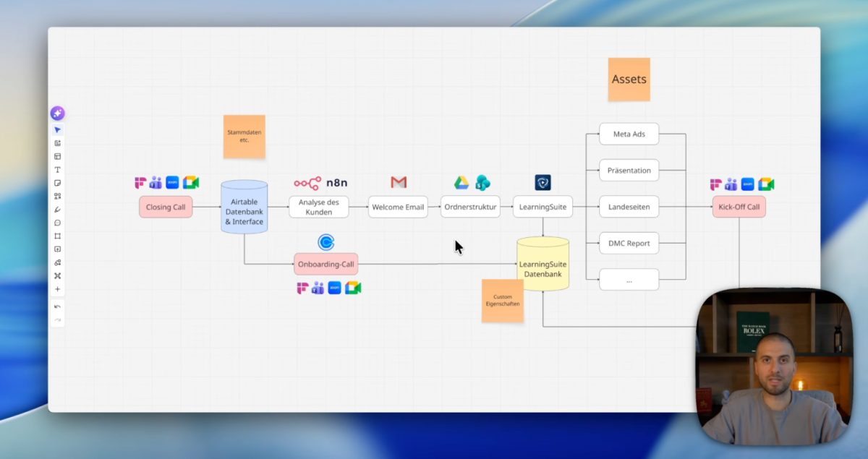Image resolution: width=868 pixels, height=459 pixels.
Task: Select the mind map tool
Action: pyautogui.click(x=57, y=275)
